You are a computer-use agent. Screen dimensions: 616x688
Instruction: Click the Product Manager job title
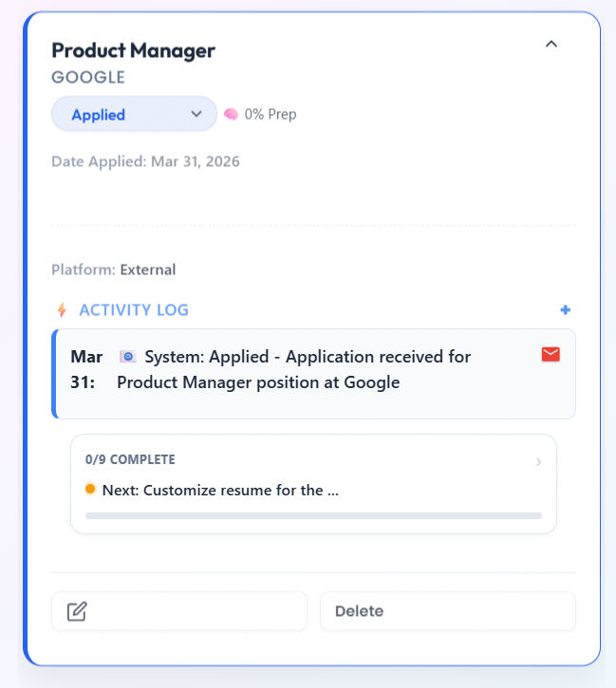click(x=133, y=50)
